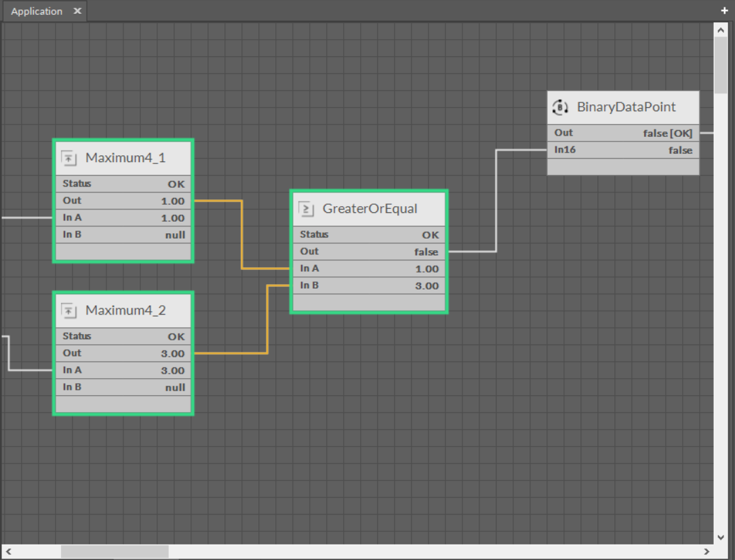Click the plus icon to add a tab

725,11
